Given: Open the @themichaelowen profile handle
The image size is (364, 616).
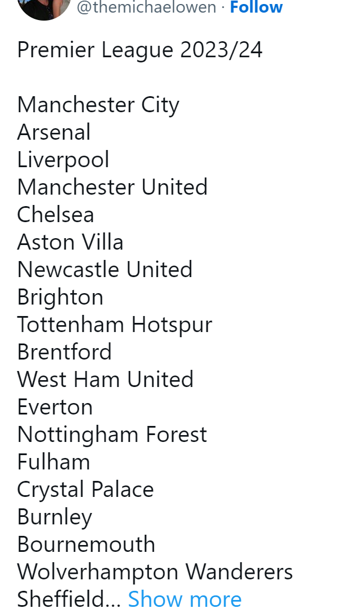Looking at the screenshot, I should (x=146, y=7).
